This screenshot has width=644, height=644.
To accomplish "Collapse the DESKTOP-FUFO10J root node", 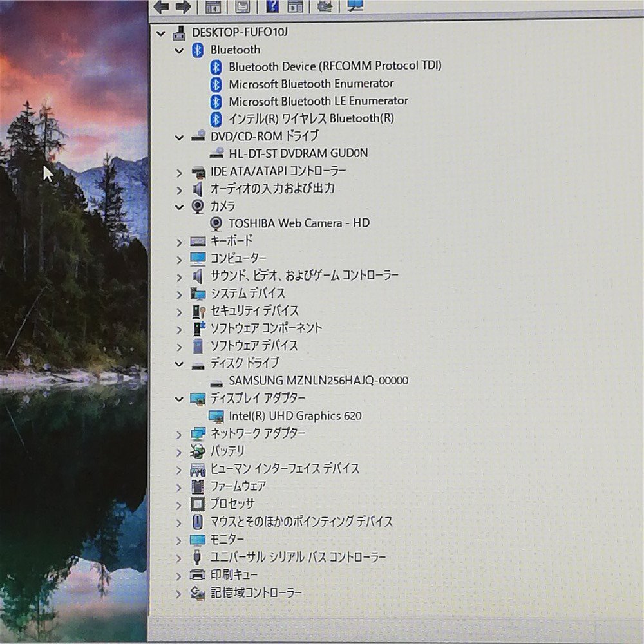I will 160,33.
